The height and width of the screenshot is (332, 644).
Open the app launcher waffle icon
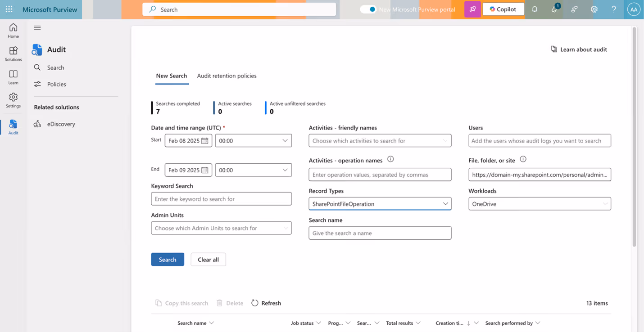[9, 9]
